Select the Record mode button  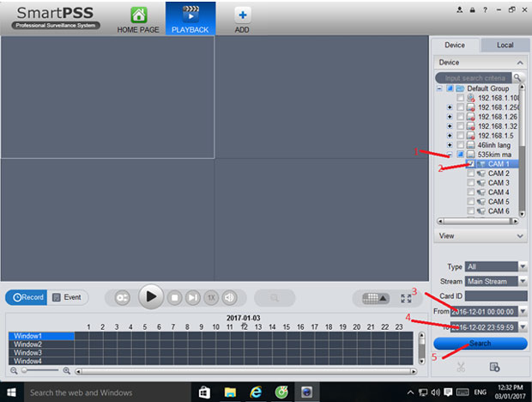pyautogui.click(x=27, y=297)
